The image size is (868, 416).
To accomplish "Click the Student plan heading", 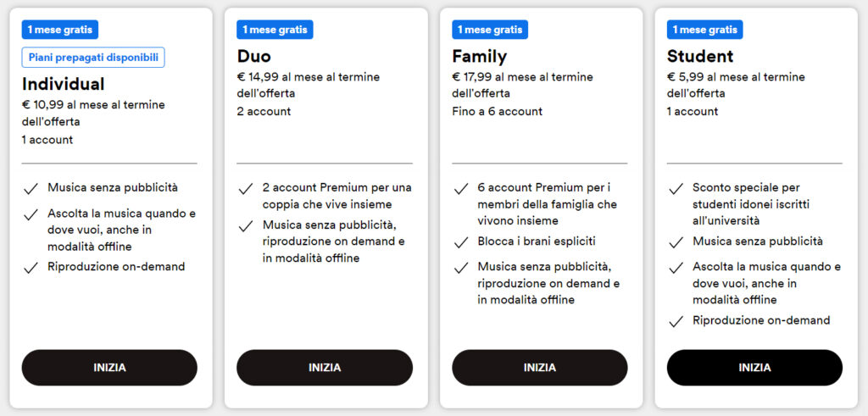I will (700, 57).
